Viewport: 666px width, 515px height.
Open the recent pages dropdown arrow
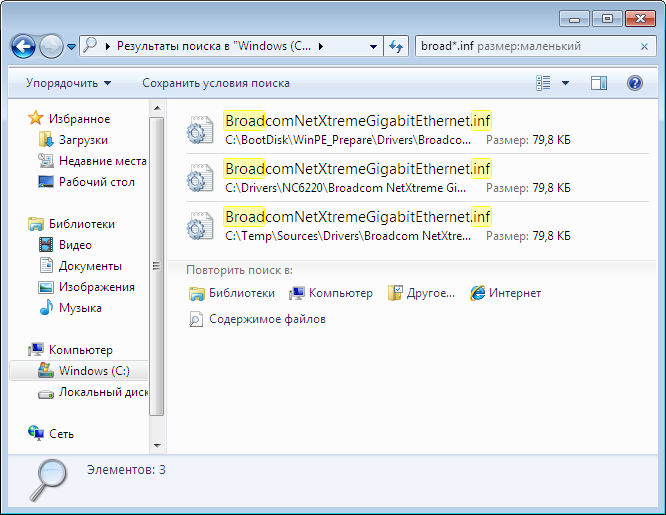pyautogui.click(x=71, y=46)
